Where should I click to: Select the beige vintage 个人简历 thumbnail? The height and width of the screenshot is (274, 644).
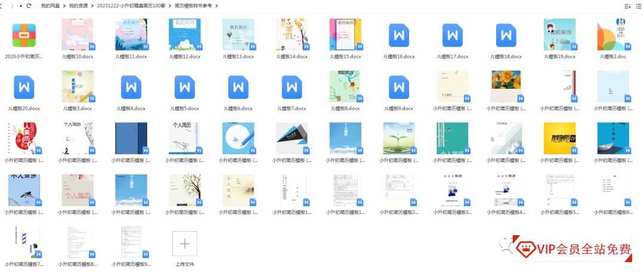tap(238, 191)
